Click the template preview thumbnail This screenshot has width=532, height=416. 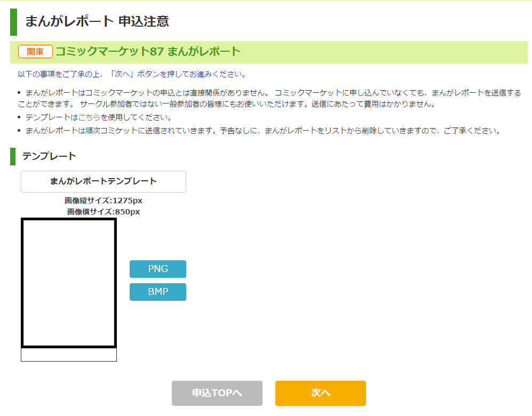(x=69, y=290)
